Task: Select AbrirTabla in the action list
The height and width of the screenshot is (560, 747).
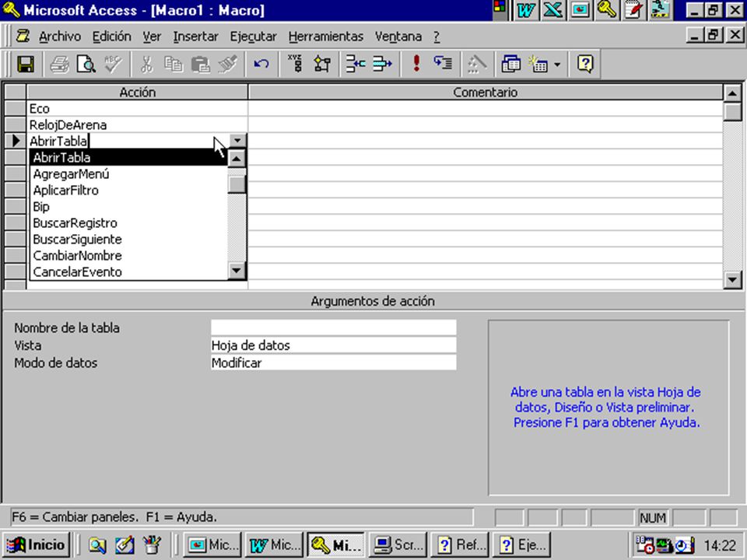Action: coord(128,158)
